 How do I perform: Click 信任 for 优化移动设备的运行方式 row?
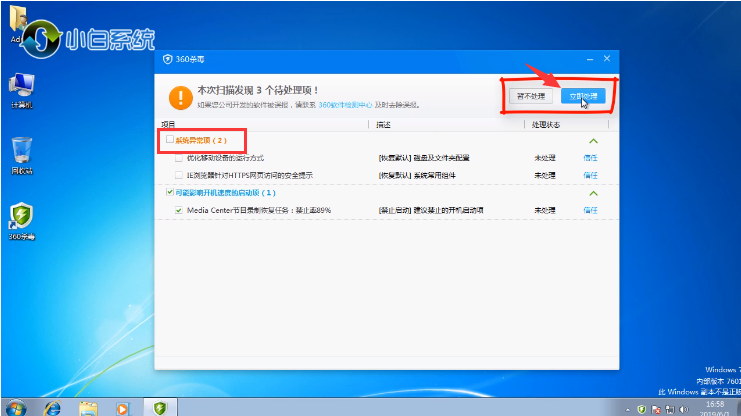pos(590,158)
